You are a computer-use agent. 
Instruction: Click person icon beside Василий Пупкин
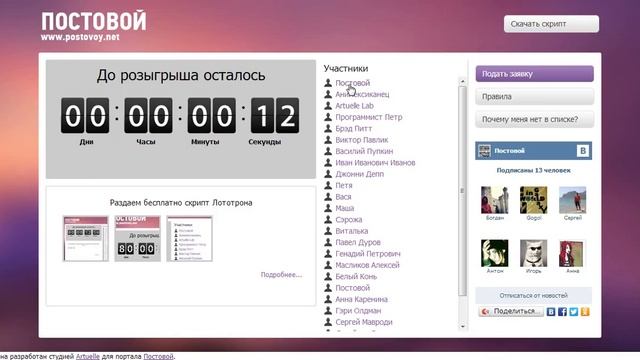(328, 151)
